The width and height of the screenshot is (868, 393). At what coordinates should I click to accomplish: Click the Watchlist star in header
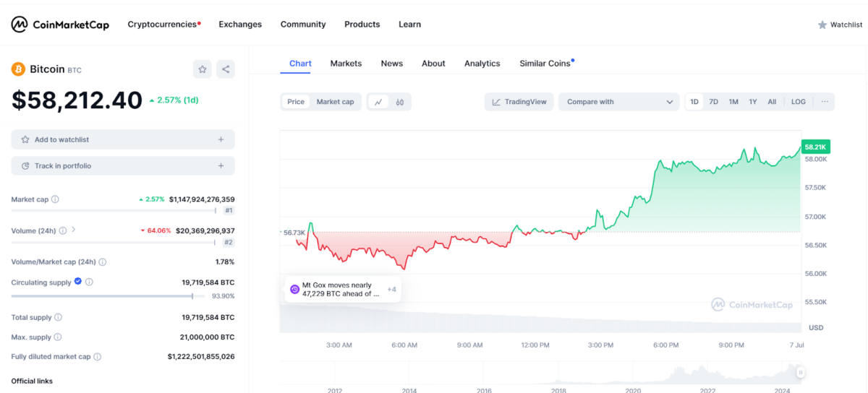click(822, 25)
